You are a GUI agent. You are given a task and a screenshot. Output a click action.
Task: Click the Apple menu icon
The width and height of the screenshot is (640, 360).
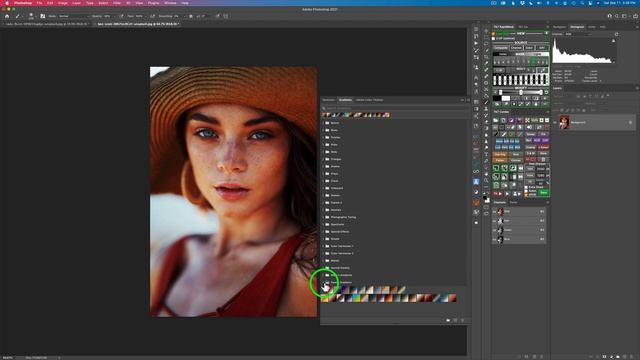[x=7, y=3]
